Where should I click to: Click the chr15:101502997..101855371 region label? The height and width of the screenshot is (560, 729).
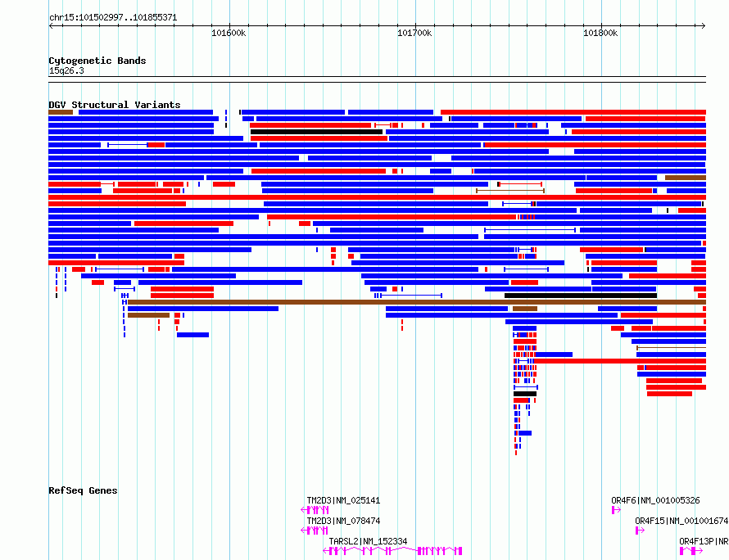(113, 18)
